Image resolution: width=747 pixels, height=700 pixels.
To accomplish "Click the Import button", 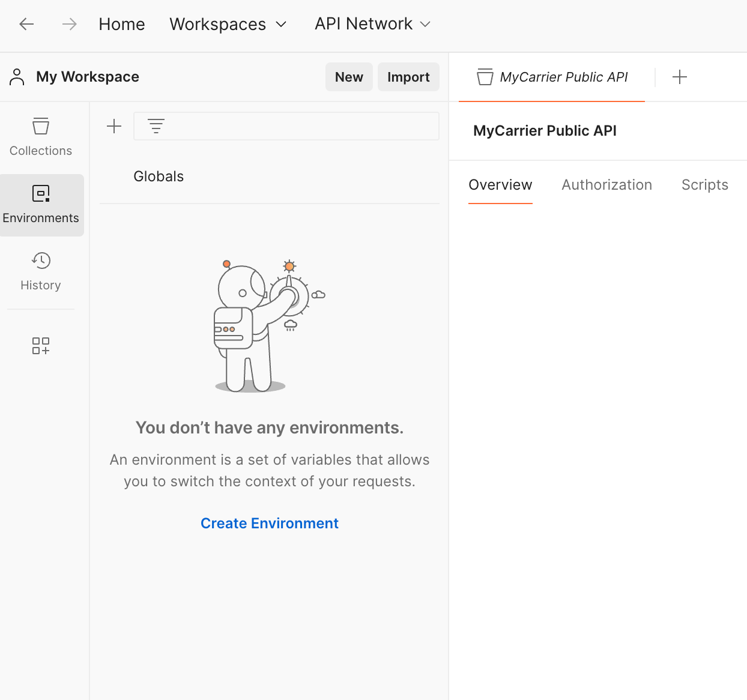I will [408, 77].
